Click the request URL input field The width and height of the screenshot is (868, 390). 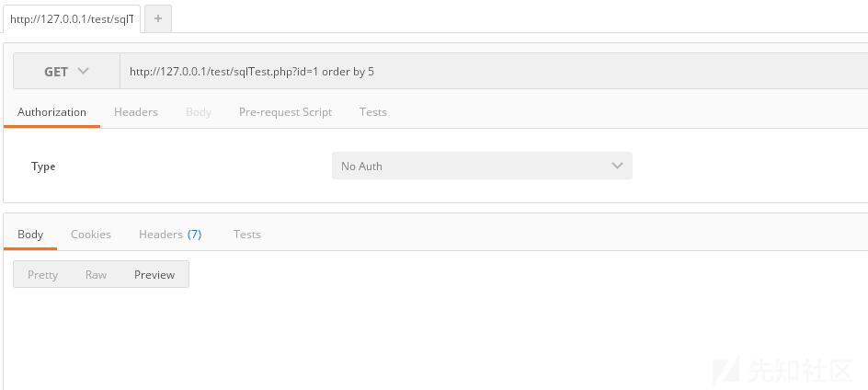[x=494, y=71]
